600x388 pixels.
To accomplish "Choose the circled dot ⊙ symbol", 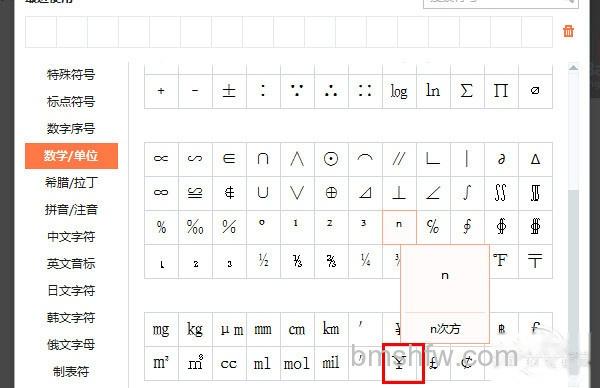I will click(x=331, y=159).
